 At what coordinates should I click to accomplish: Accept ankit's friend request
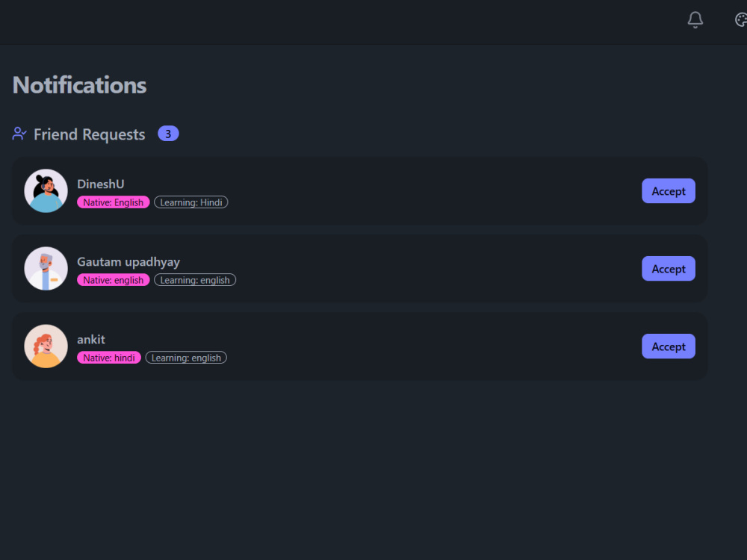(x=669, y=346)
